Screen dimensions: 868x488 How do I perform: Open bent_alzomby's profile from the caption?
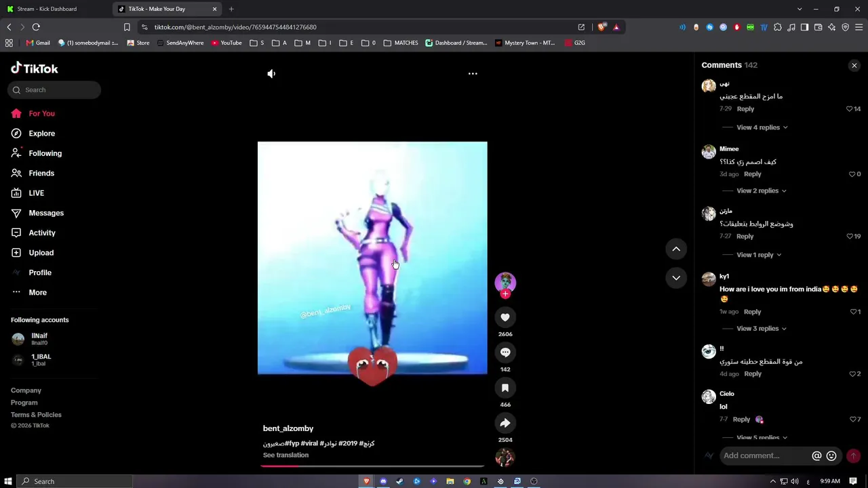tap(288, 428)
